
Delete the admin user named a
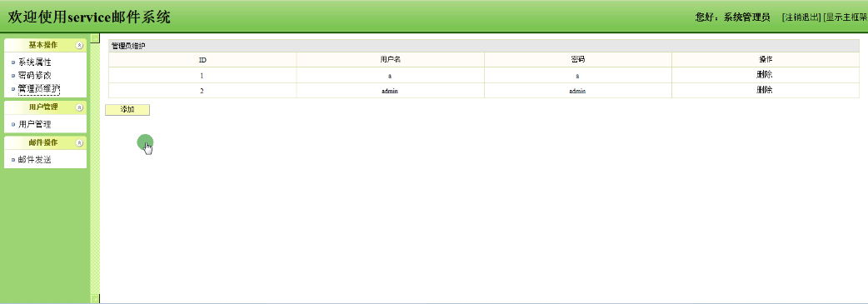point(765,75)
